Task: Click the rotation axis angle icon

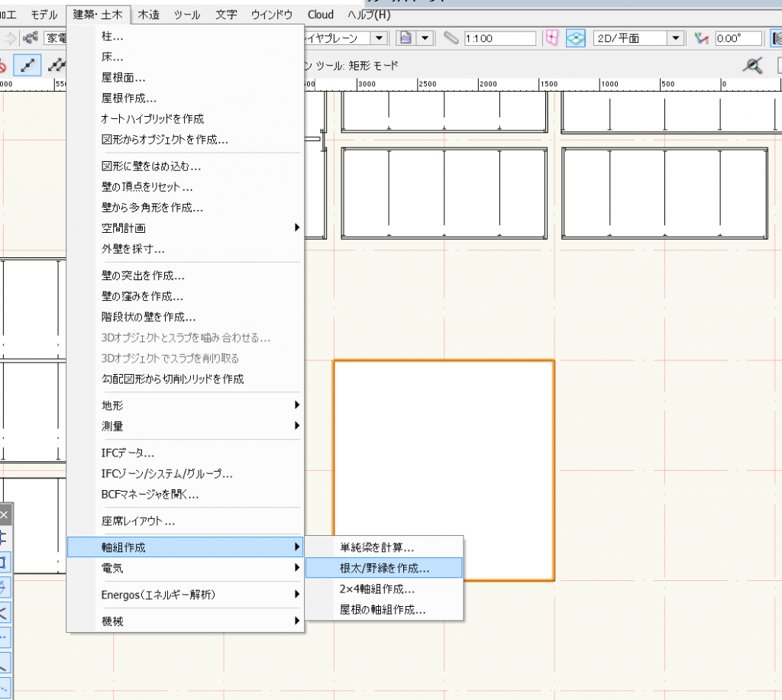Action: [x=702, y=38]
